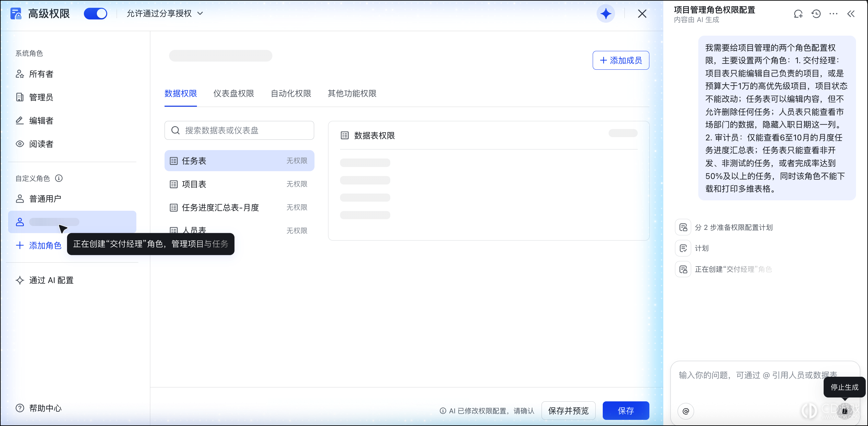868x426 pixels.
Task: Click the blue AI sparkle icon
Action: click(x=606, y=14)
